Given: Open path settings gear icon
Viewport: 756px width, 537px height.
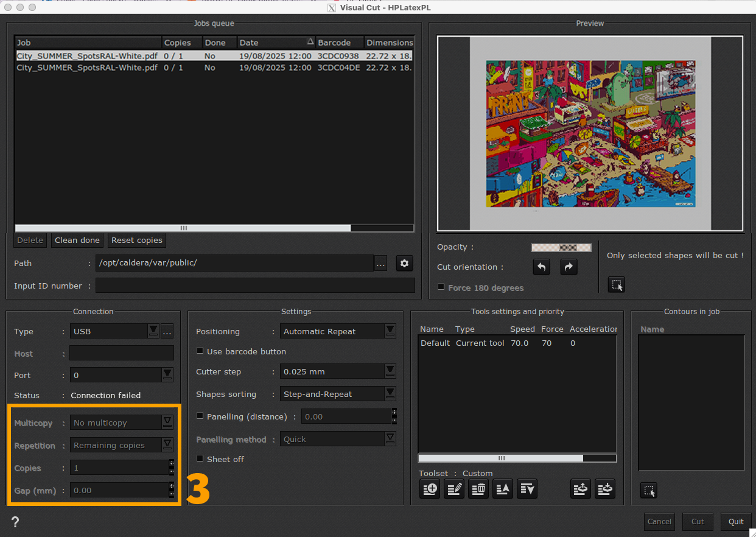Looking at the screenshot, I should (405, 263).
